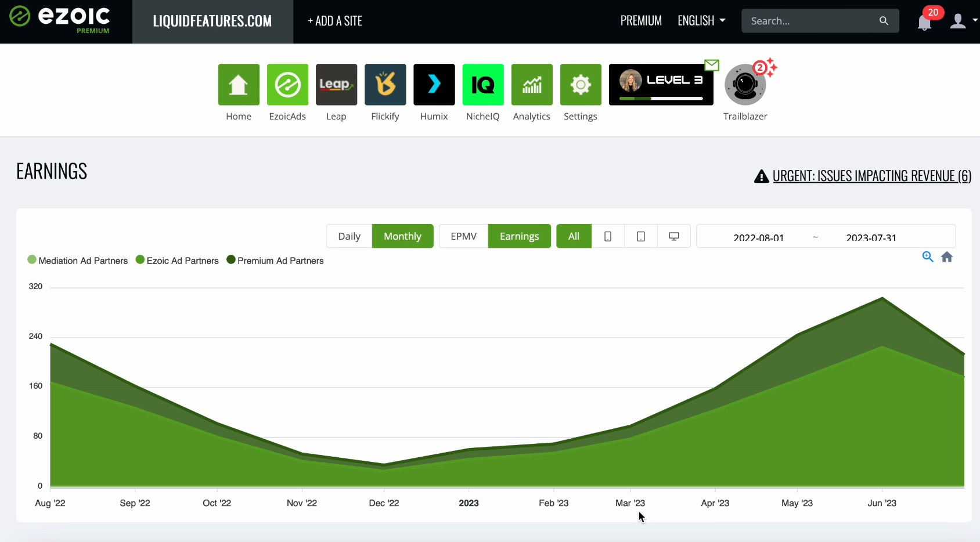Open the notifications bell

coord(924,23)
